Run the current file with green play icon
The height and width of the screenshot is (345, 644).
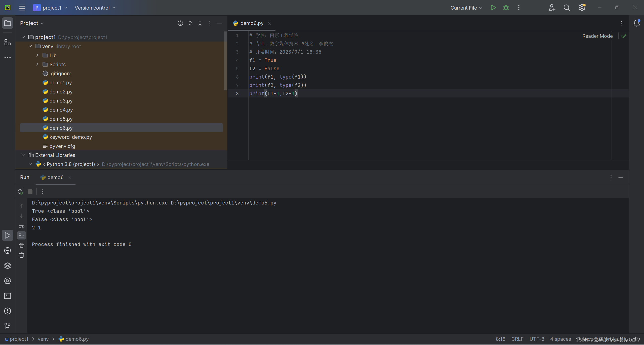pos(493,8)
